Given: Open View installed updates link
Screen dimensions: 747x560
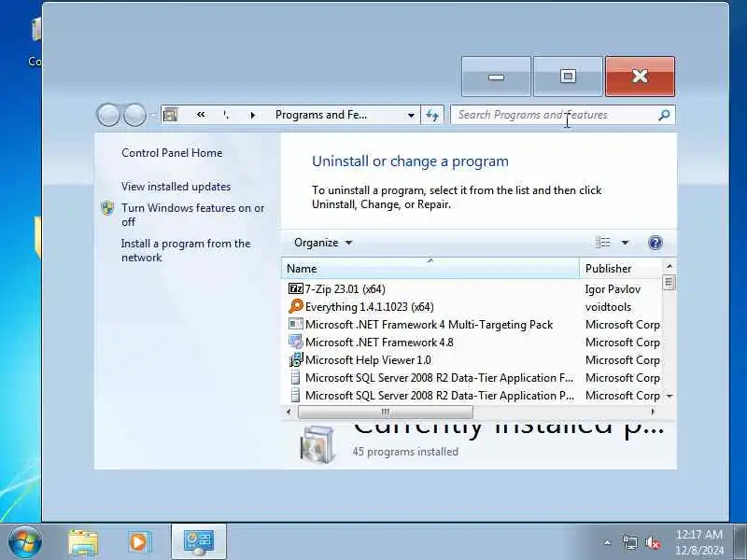Looking at the screenshot, I should (x=176, y=187).
